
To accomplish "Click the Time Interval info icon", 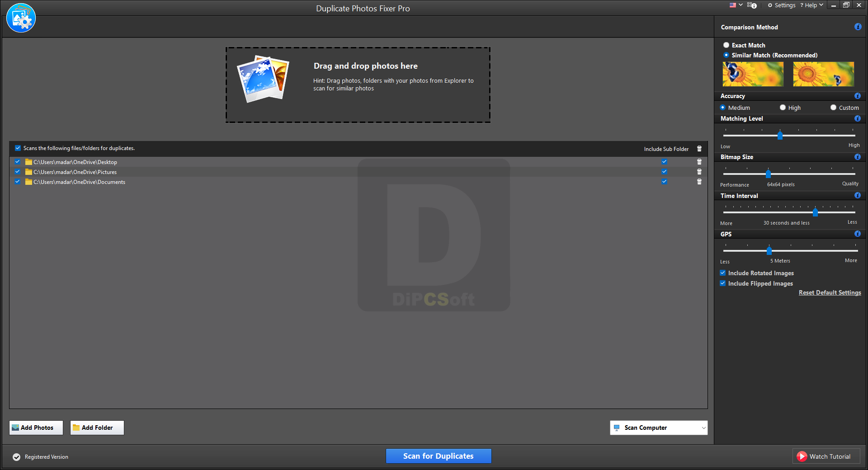I will click(858, 195).
